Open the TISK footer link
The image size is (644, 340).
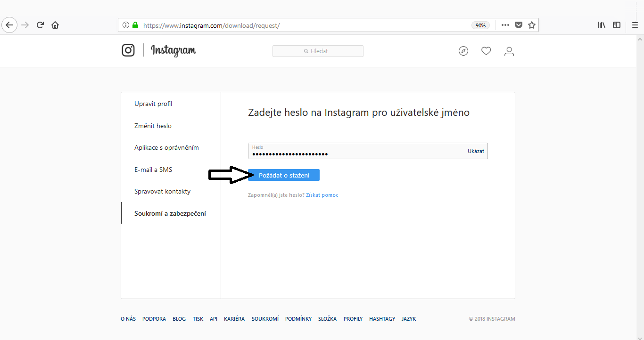tap(198, 319)
